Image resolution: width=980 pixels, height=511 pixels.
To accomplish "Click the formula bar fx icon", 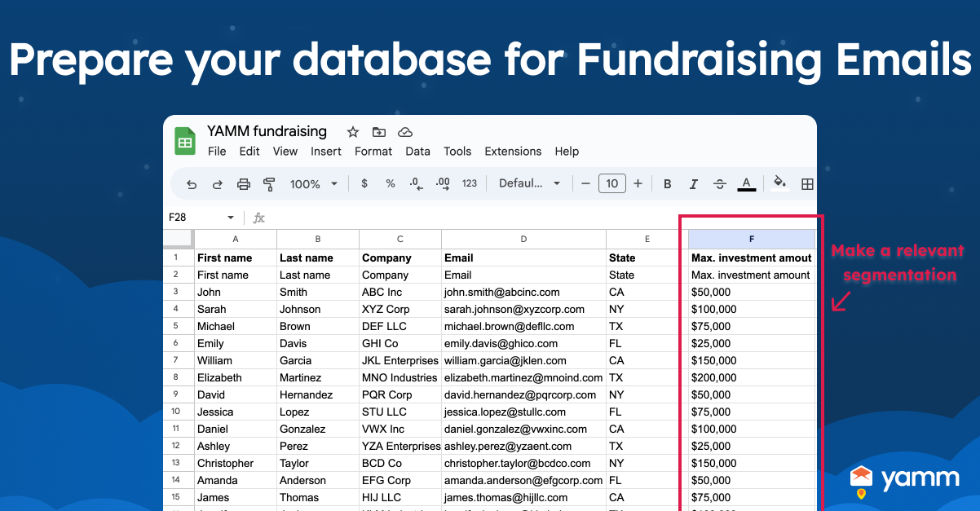I will [259, 218].
